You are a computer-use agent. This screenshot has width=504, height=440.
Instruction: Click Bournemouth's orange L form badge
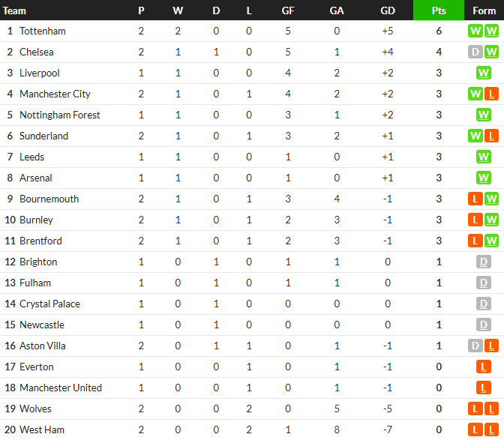[x=475, y=199]
